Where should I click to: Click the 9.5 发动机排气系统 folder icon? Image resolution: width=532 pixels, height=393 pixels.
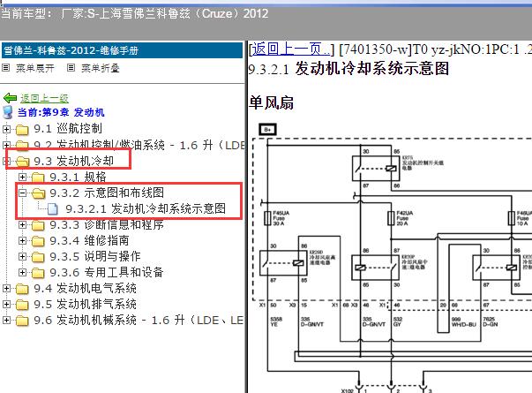pos(22,305)
